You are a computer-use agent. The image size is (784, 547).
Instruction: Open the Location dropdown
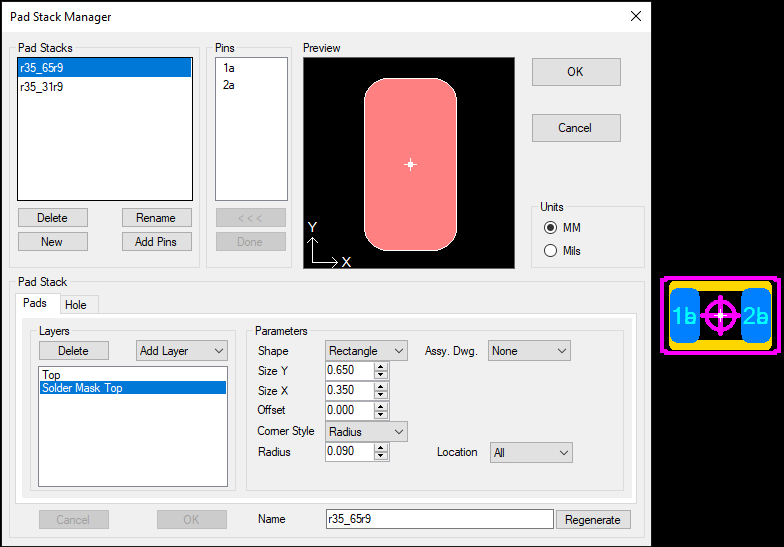(x=531, y=453)
